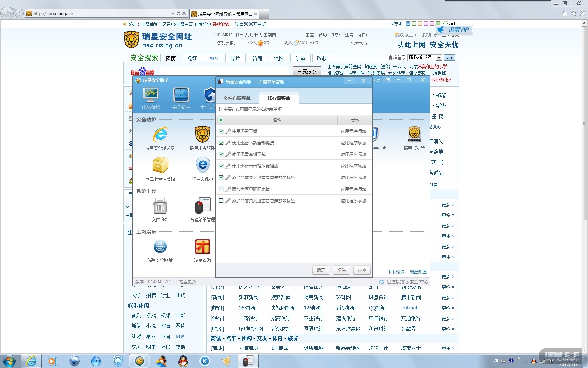Switch search to the MP3 tab

coord(213,59)
